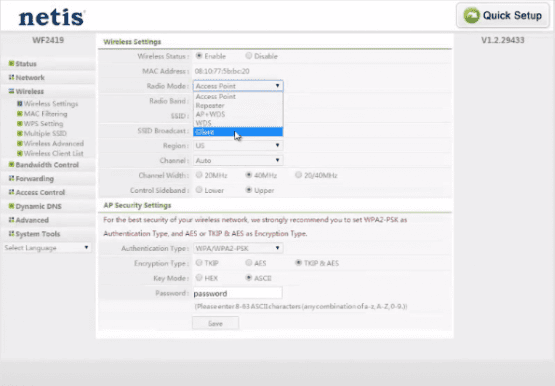
Task: Click the icon beside Dynamic DNS
Action: tap(11, 206)
